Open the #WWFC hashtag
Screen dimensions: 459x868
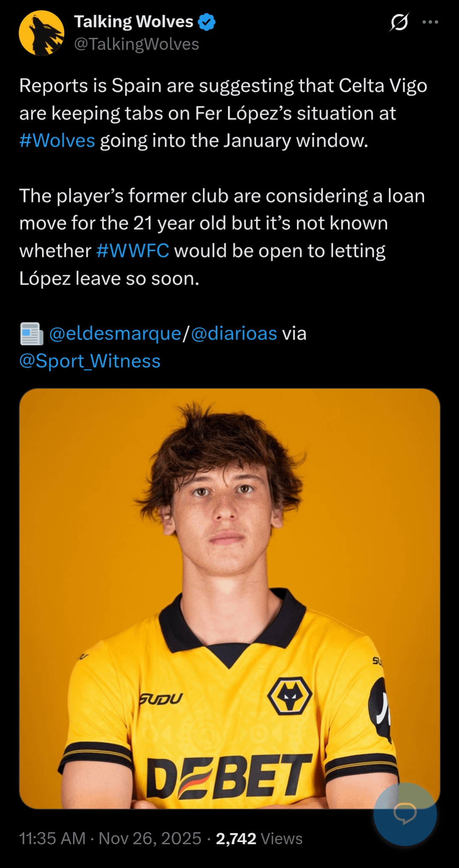pyautogui.click(x=133, y=251)
